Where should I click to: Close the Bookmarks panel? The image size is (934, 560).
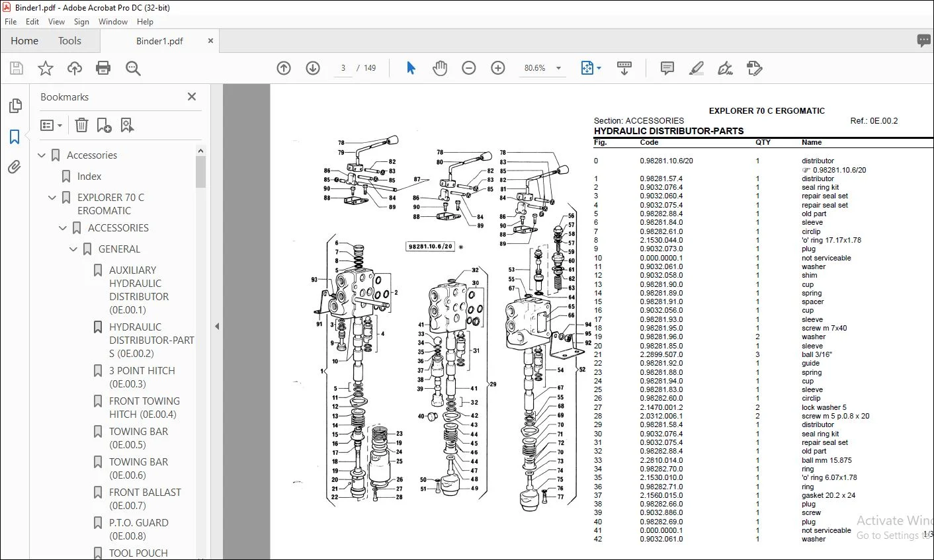click(x=192, y=97)
